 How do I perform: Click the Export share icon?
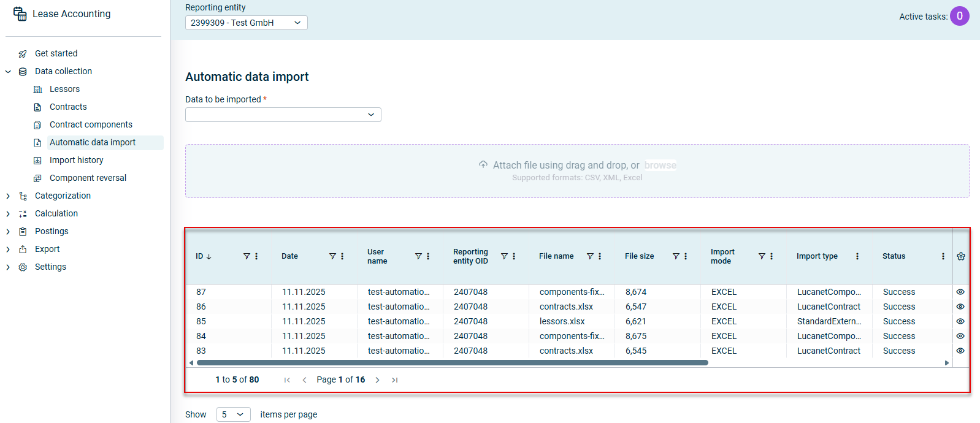click(23, 250)
